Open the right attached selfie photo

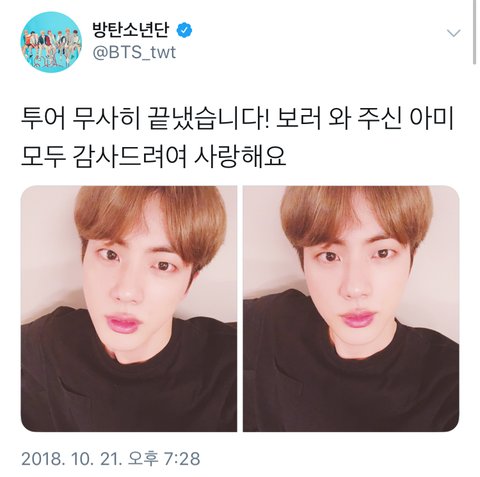[351, 309]
